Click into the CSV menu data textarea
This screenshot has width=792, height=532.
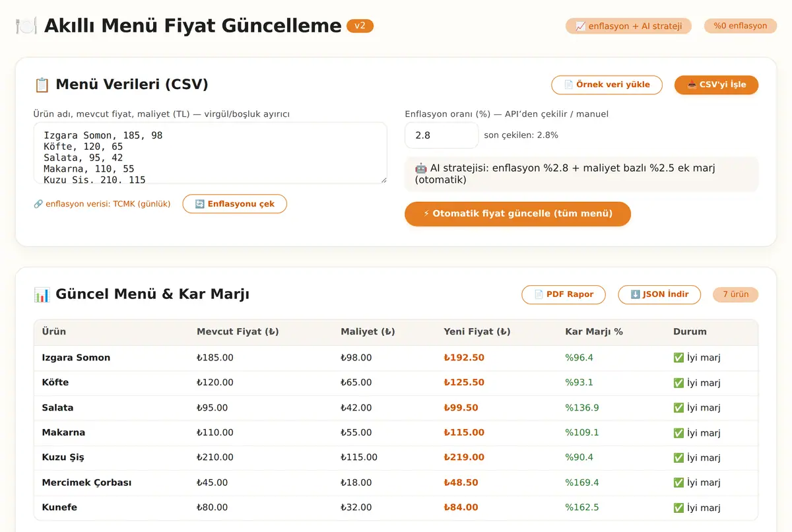point(210,152)
